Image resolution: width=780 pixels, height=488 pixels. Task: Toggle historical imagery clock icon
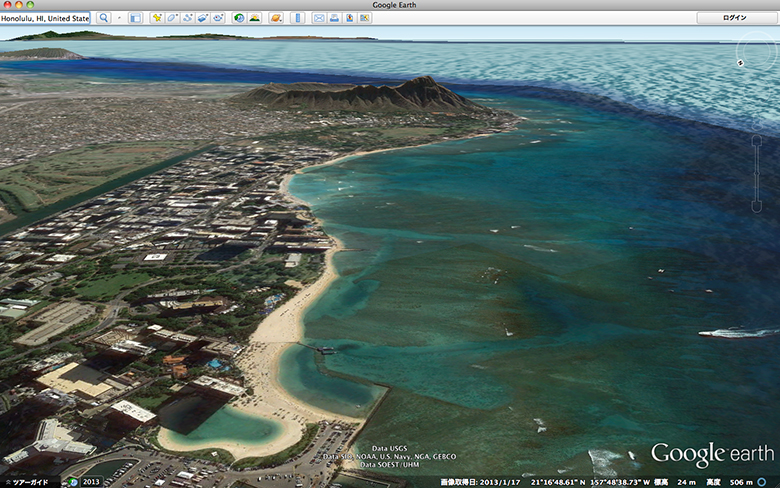click(239, 18)
